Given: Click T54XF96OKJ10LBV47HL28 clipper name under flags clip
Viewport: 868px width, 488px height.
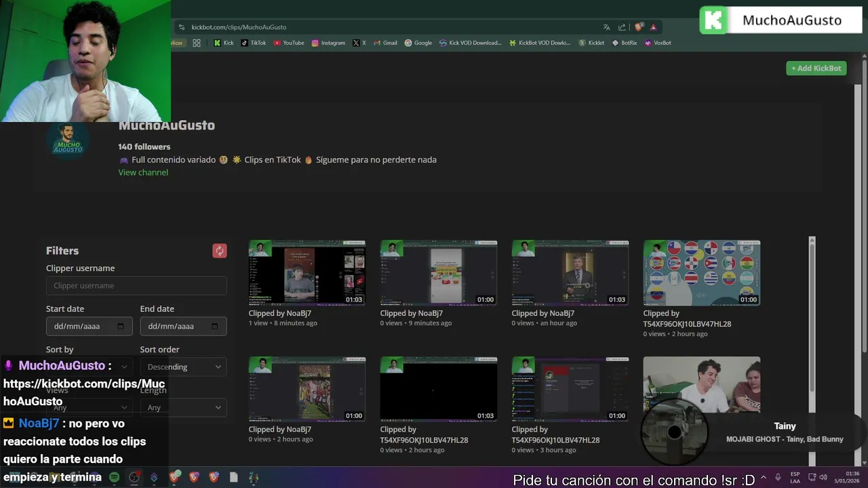Looking at the screenshot, I should [687, 324].
